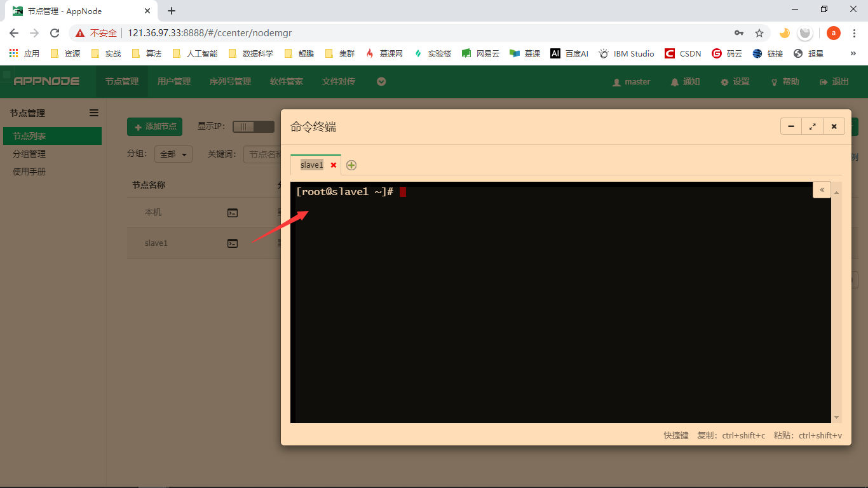868x488 pixels.
Task: Click 退出 to log out
Action: tap(834, 82)
